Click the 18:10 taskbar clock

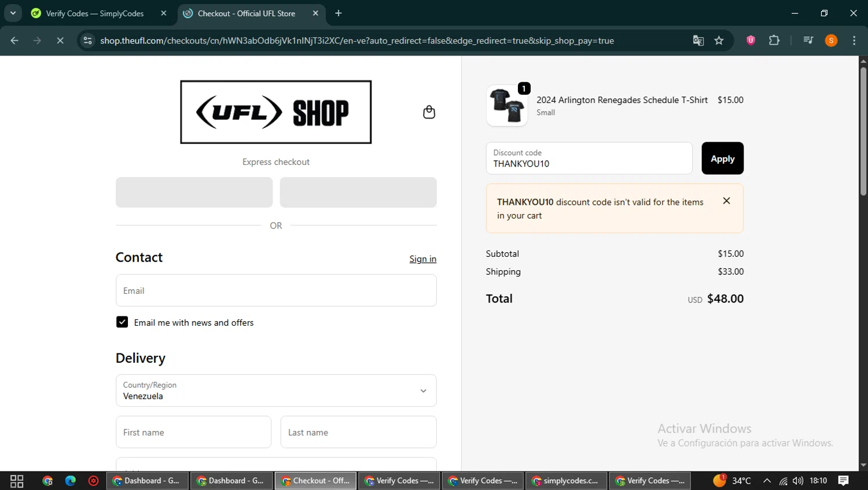(818, 481)
